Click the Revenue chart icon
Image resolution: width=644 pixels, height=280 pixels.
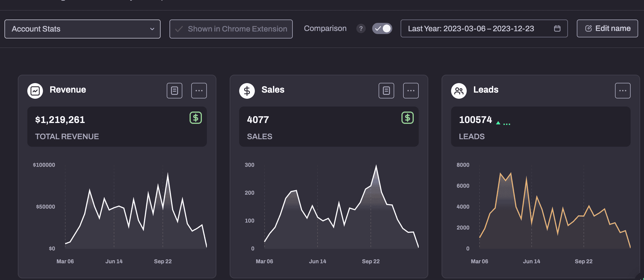[35, 91]
